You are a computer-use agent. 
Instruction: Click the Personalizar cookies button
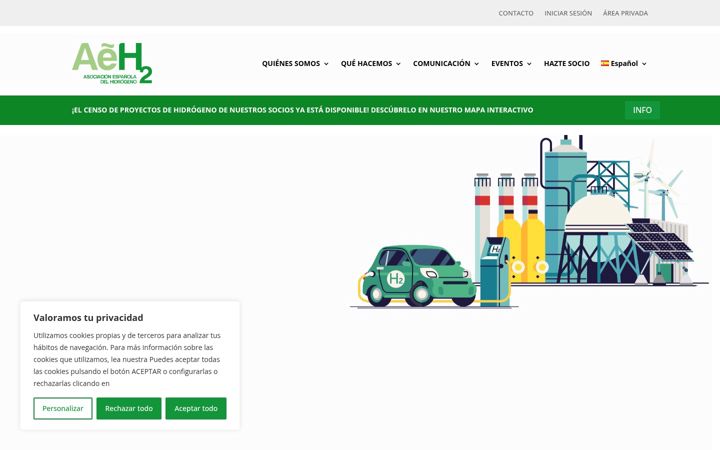point(63,408)
